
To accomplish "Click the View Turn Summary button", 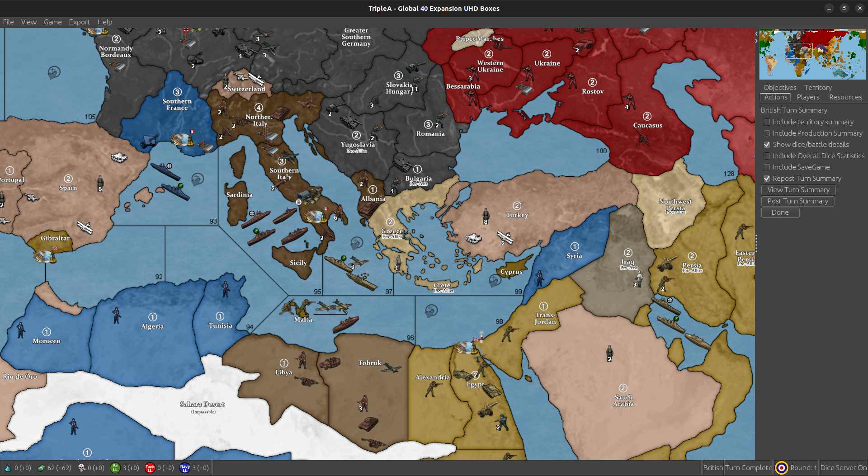I will click(798, 190).
